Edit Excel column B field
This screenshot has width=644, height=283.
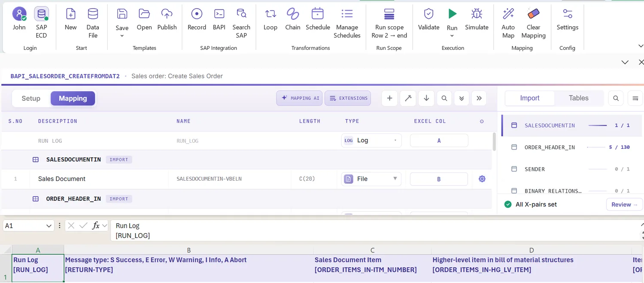click(x=439, y=179)
